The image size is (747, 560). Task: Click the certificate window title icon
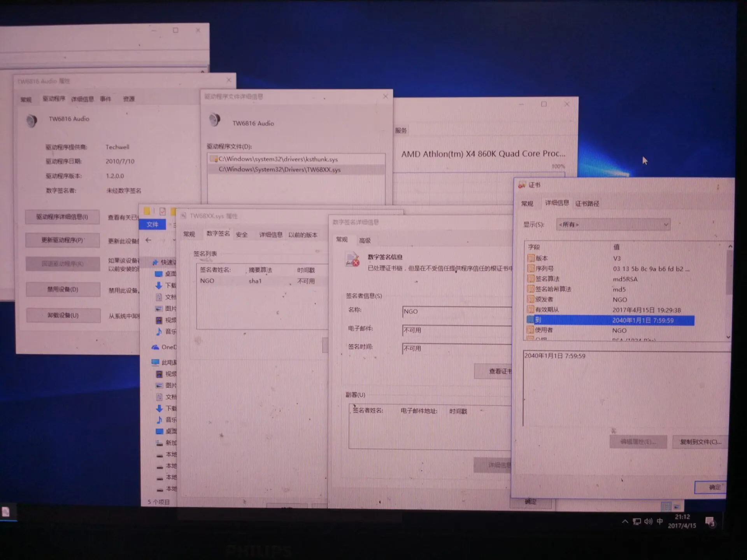[522, 185]
